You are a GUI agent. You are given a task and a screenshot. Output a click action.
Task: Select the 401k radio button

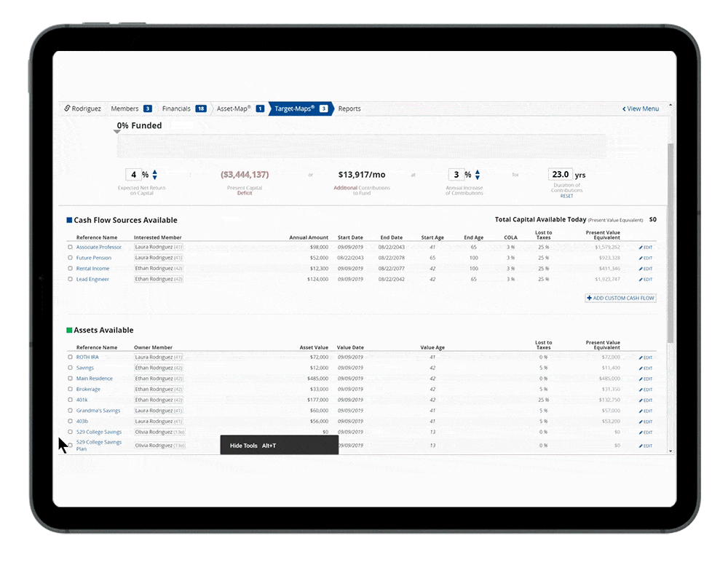[70, 400]
